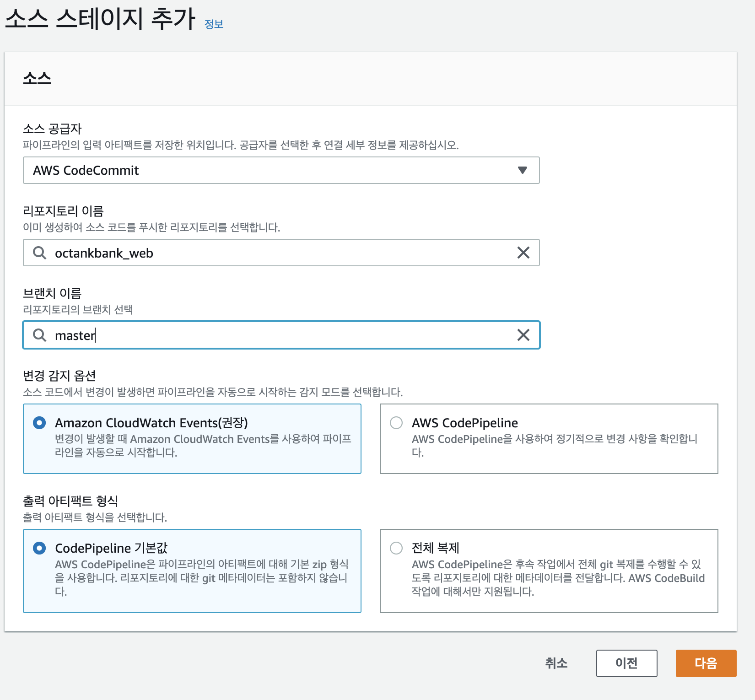Viewport: 755px width, 700px height.
Task: Go back with the 이전 button
Action: click(x=626, y=663)
